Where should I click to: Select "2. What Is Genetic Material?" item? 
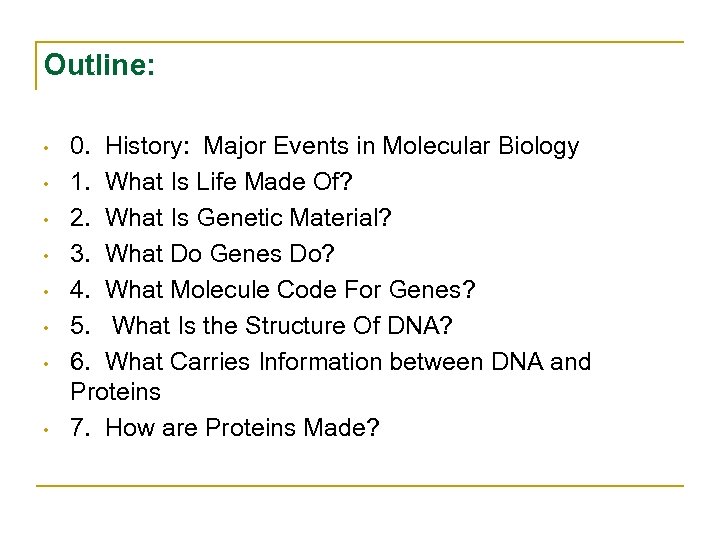[x=231, y=218]
